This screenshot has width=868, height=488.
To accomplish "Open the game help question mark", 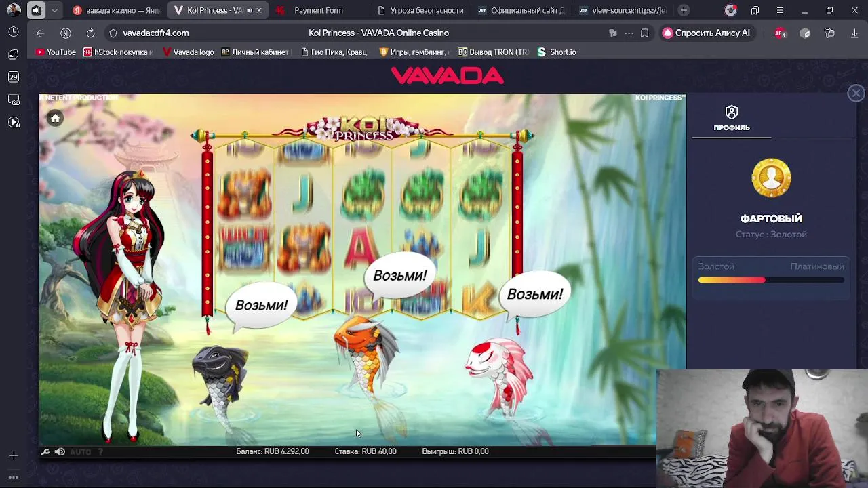I will [x=100, y=452].
